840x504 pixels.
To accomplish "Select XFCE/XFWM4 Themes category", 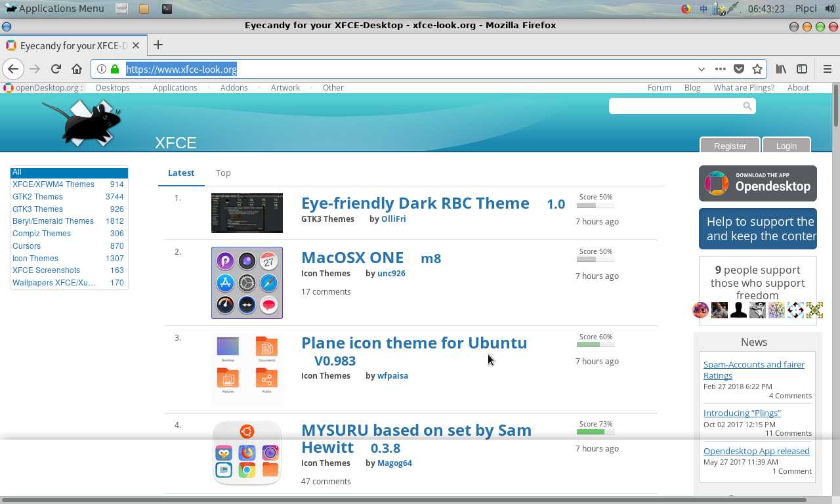I will [x=69, y=184].
